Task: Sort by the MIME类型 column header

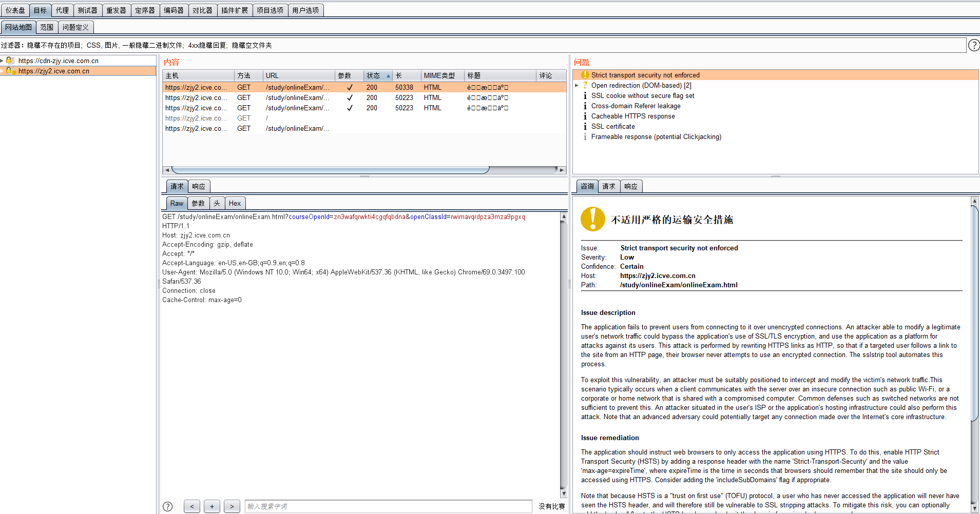Action: pos(443,75)
